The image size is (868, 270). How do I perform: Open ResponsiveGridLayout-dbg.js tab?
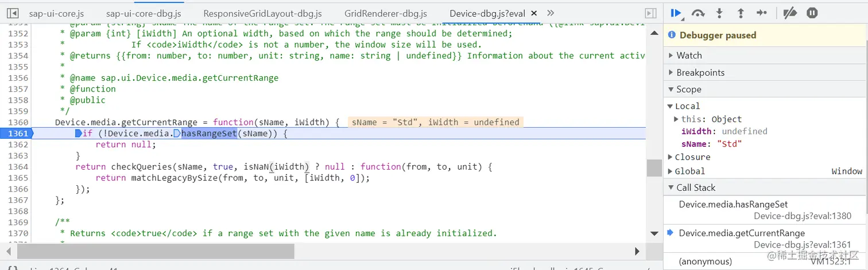click(262, 13)
